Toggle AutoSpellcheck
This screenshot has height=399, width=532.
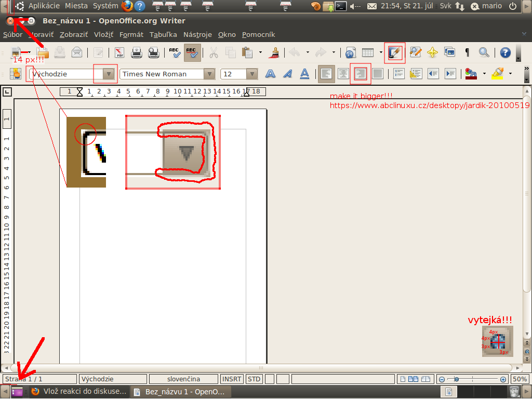click(192, 52)
